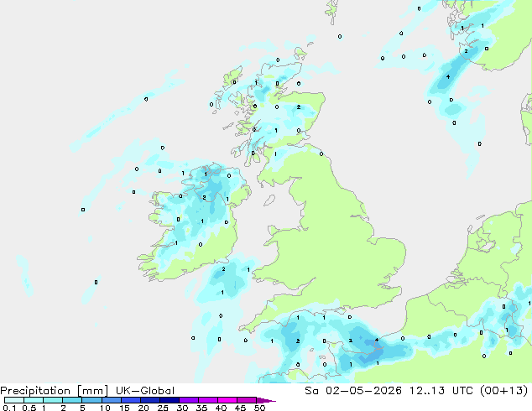Viewport: 532px width, 411px height.
Task: Click the '0.1' legend label
Action: (x=9, y=408)
